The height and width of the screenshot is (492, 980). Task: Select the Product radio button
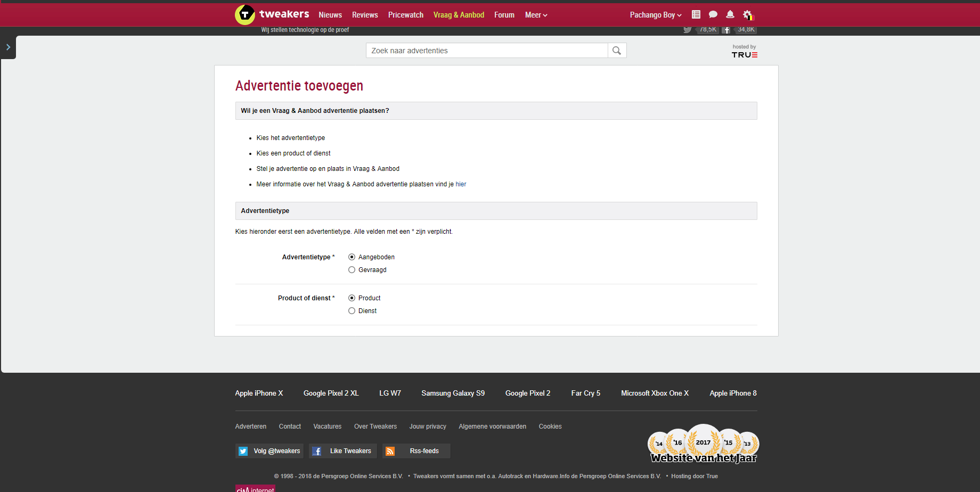pos(352,298)
